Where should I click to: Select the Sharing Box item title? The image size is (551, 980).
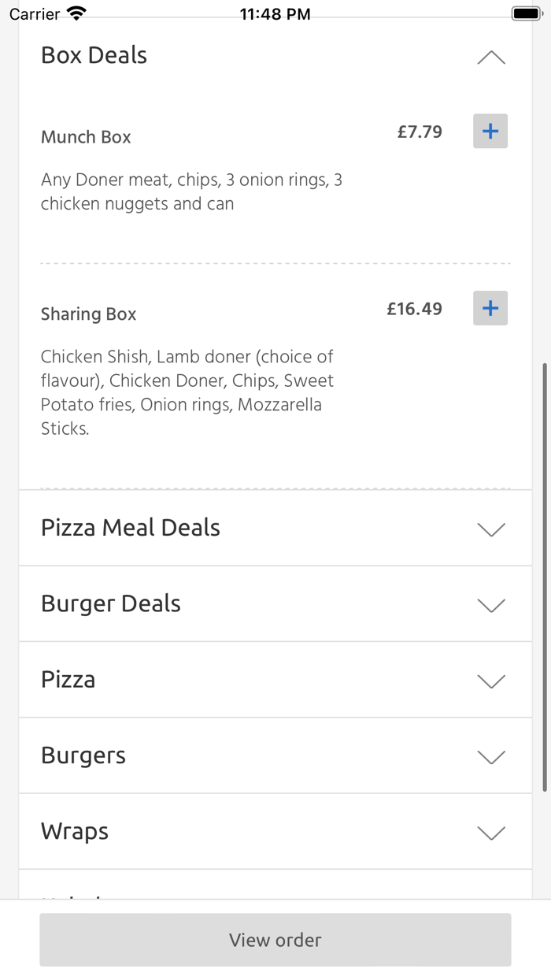(89, 314)
